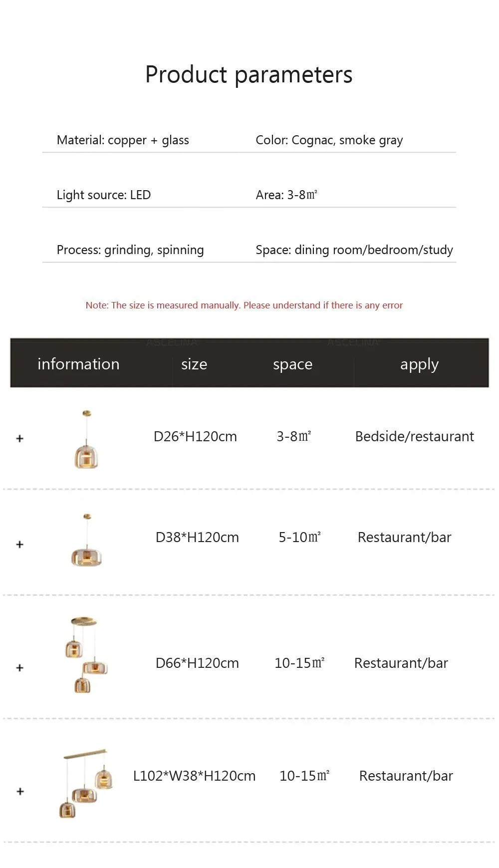499x868 pixels.
Task: Expand the plus sign beside D66*H120cm row
Action: coord(20,667)
